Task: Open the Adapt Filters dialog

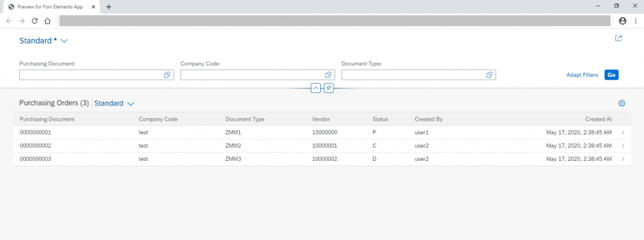Action: [x=582, y=75]
